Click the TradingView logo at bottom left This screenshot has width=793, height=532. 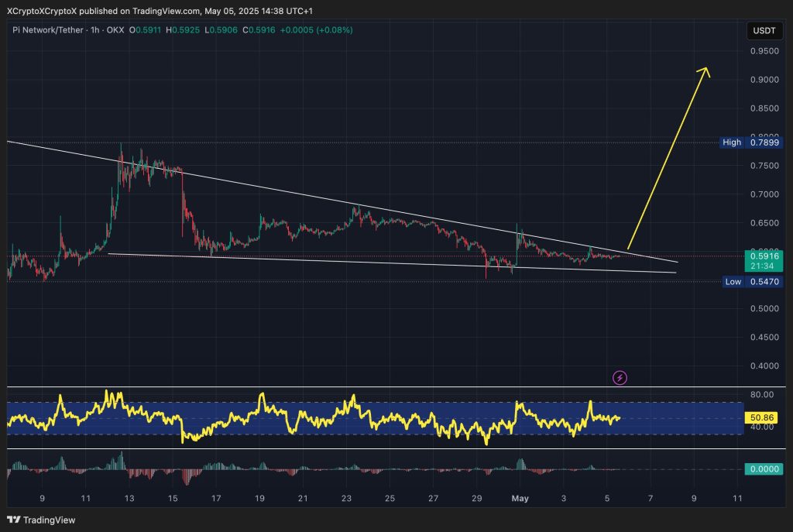click(x=41, y=520)
